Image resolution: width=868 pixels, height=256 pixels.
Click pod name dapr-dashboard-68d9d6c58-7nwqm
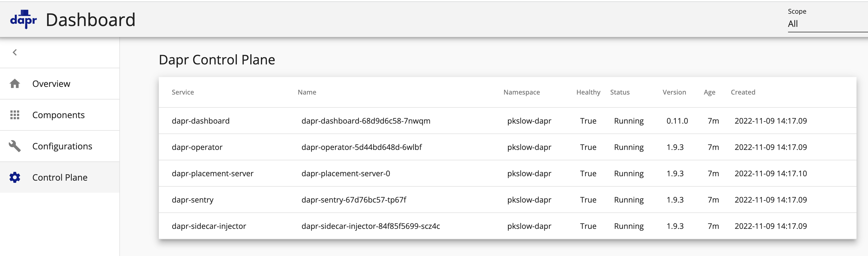click(366, 121)
